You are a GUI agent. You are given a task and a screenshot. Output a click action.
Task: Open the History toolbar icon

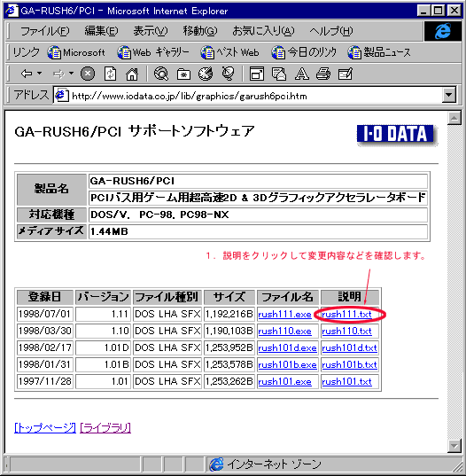(x=206, y=74)
